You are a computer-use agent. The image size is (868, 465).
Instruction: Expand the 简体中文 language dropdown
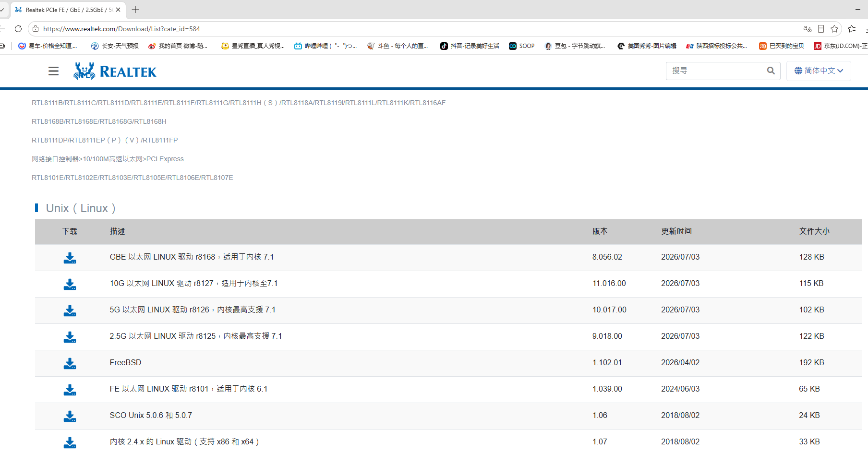click(x=819, y=71)
